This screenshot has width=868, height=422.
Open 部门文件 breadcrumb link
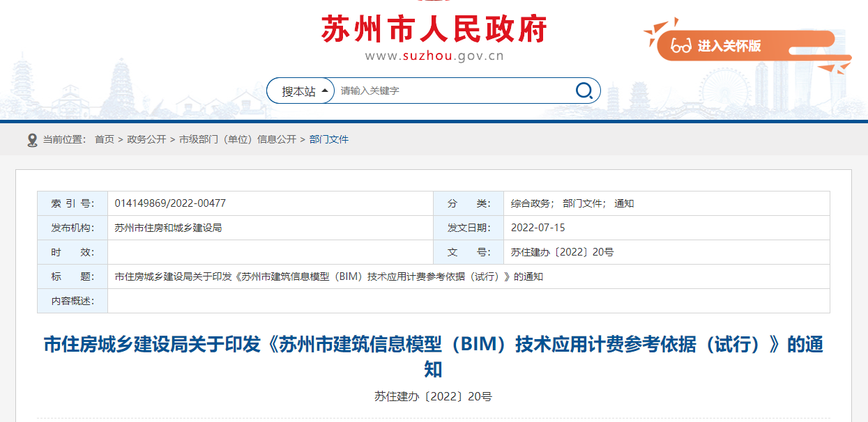pyautogui.click(x=329, y=139)
